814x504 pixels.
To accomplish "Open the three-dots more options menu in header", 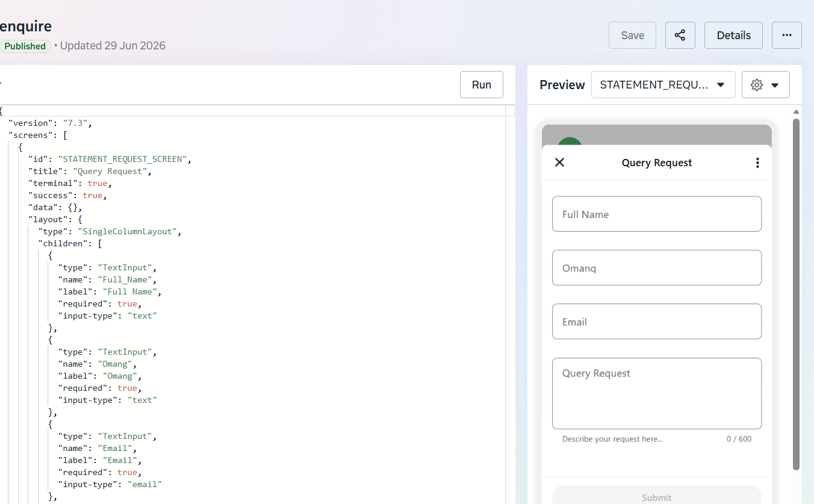I will pos(786,35).
